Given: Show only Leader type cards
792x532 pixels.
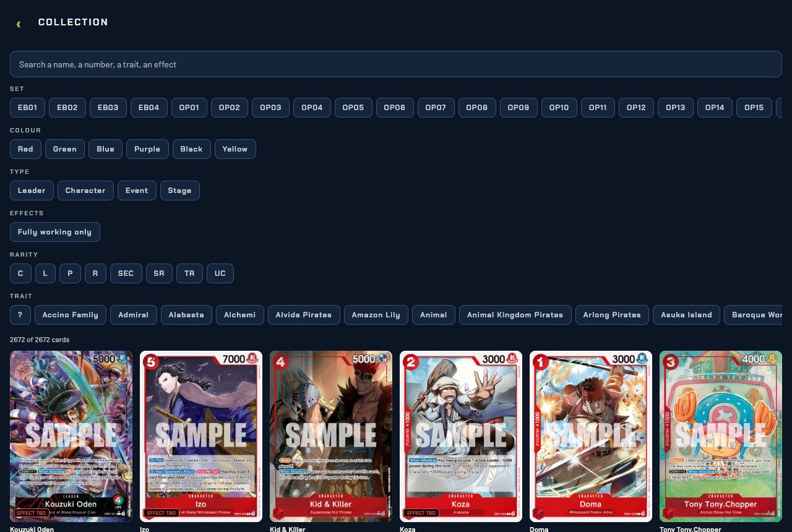Looking at the screenshot, I should 32,191.
